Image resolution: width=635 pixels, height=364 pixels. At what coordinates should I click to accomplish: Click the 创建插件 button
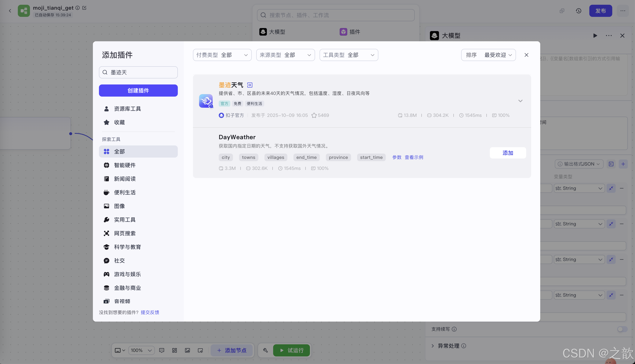138,91
